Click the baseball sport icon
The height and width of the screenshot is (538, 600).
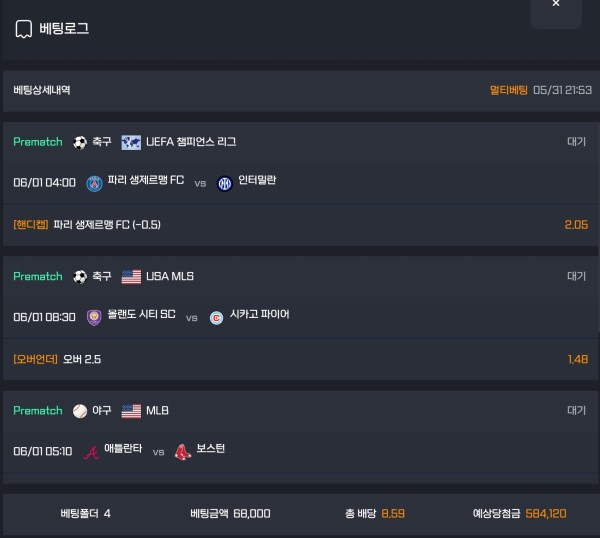pos(80,411)
